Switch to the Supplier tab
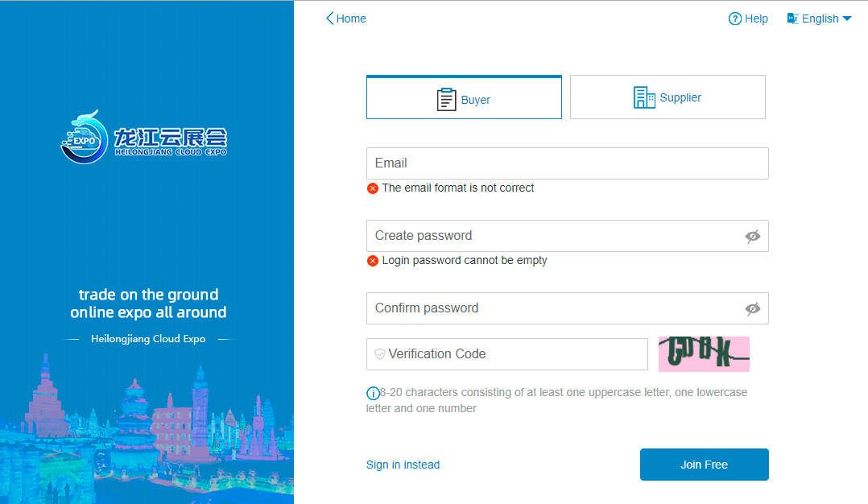868x504 pixels. [668, 97]
